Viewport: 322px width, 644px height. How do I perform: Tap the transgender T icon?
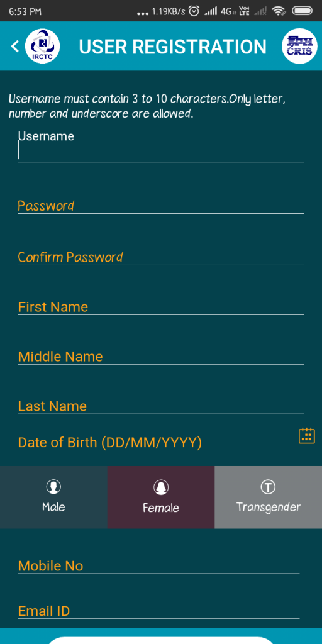click(x=268, y=487)
